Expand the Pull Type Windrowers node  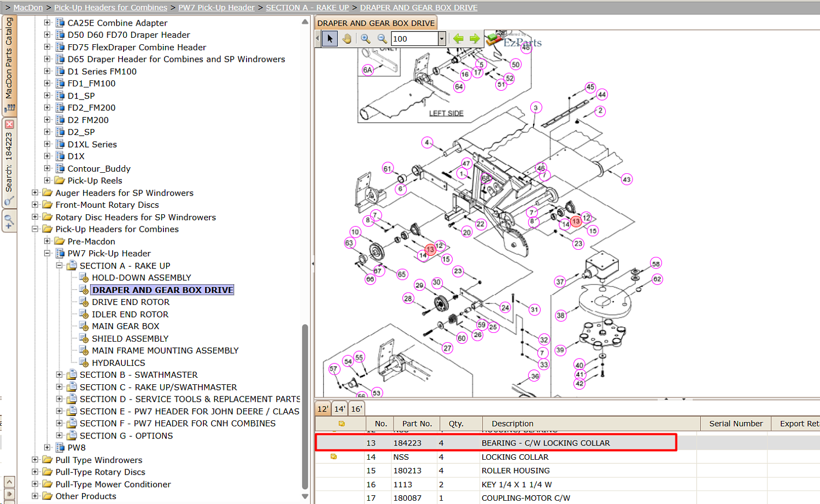(x=35, y=460)
